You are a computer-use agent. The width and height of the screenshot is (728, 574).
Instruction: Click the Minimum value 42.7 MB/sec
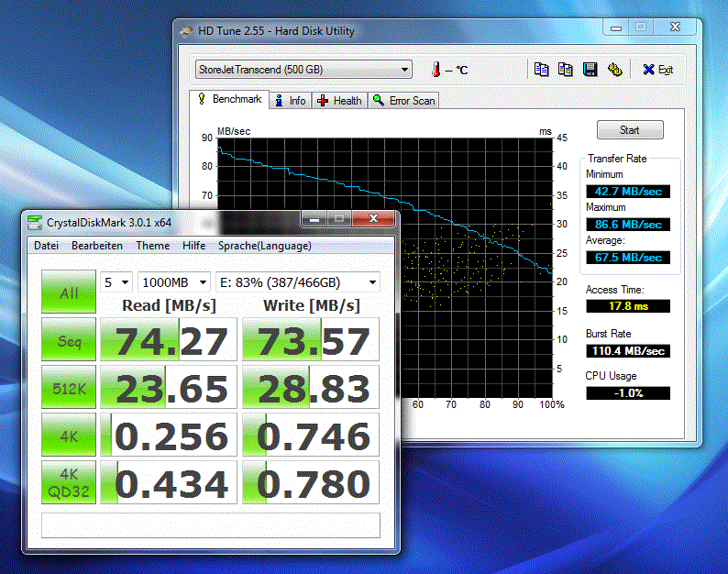(628, 192)
